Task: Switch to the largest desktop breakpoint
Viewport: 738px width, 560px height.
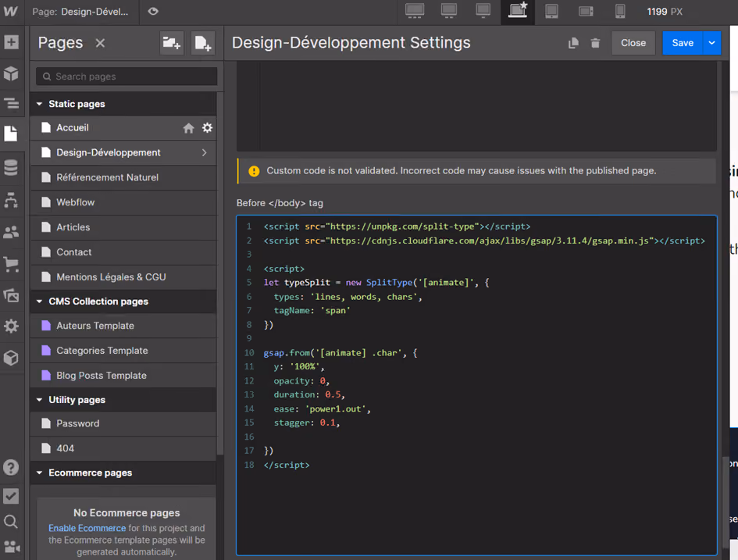Action: tap(415, 11)
